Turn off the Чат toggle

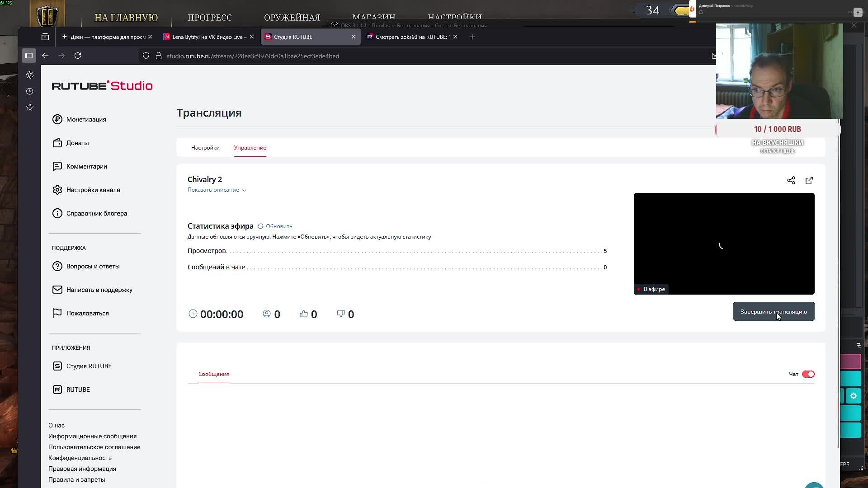808,374
